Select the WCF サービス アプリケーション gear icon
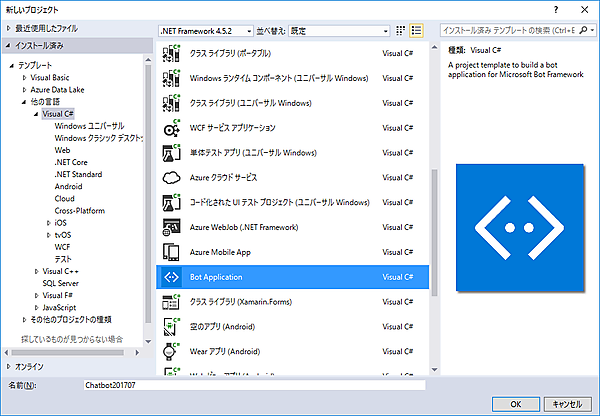The width and height of the screenshot is (600, 416). tap(170, 127)
